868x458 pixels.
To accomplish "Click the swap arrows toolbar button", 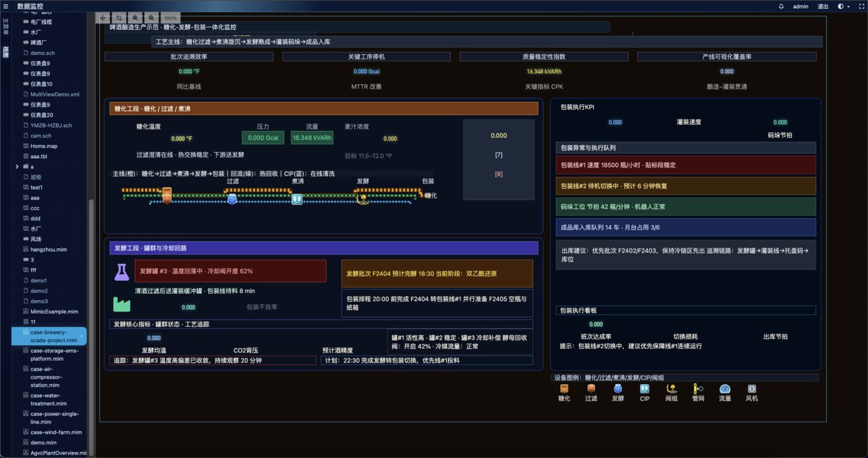I will click(119, 18).
